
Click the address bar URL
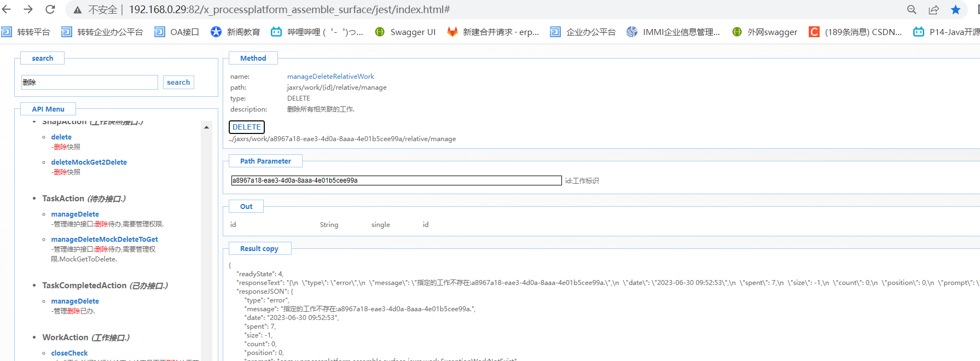pyautogui.click(x=289, y=10)
